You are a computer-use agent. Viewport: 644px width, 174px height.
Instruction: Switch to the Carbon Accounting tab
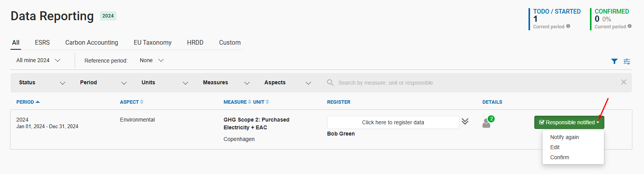92,43
